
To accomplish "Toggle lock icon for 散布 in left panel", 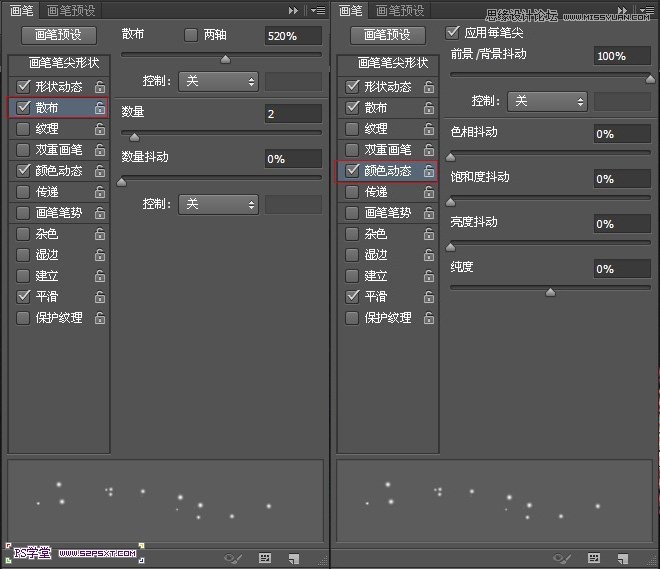I will (100, 108).
